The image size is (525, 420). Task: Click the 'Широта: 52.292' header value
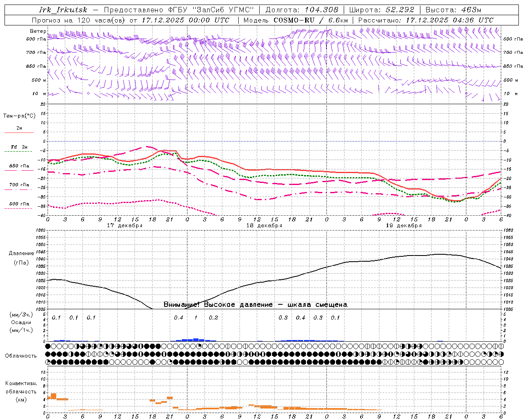pyautogui.click(x=382, y=10)
